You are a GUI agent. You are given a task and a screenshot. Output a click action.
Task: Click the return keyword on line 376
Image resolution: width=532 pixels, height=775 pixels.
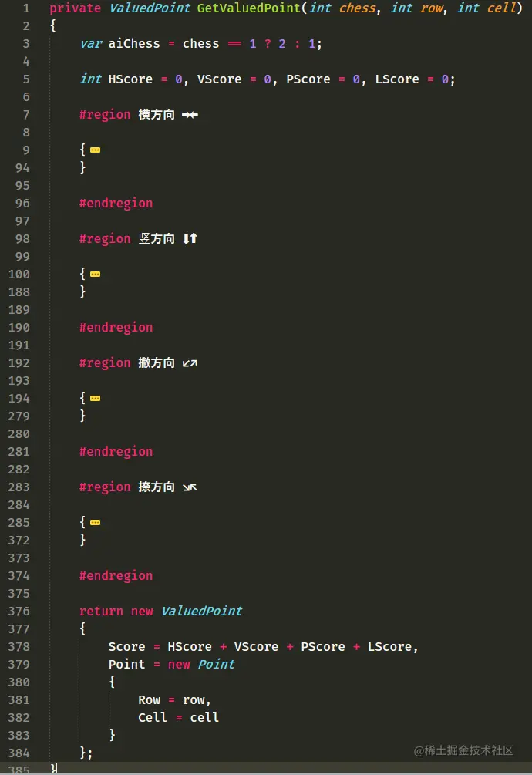pos(101,611)
